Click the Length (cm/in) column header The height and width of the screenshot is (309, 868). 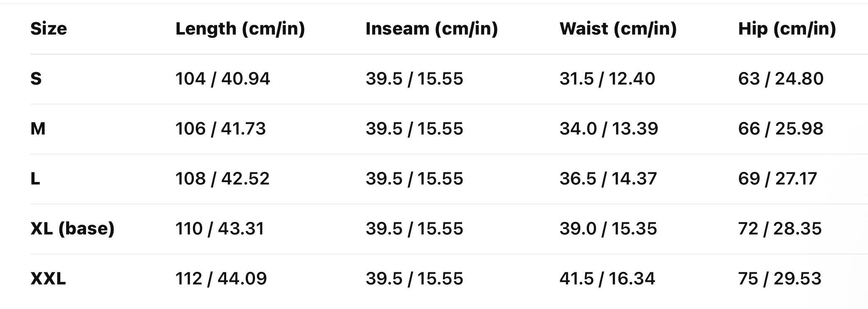240,29
